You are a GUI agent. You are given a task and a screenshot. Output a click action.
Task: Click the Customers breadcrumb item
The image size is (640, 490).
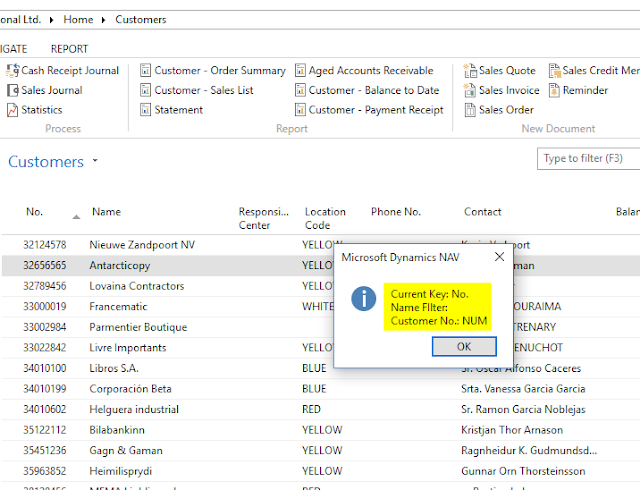141,20
